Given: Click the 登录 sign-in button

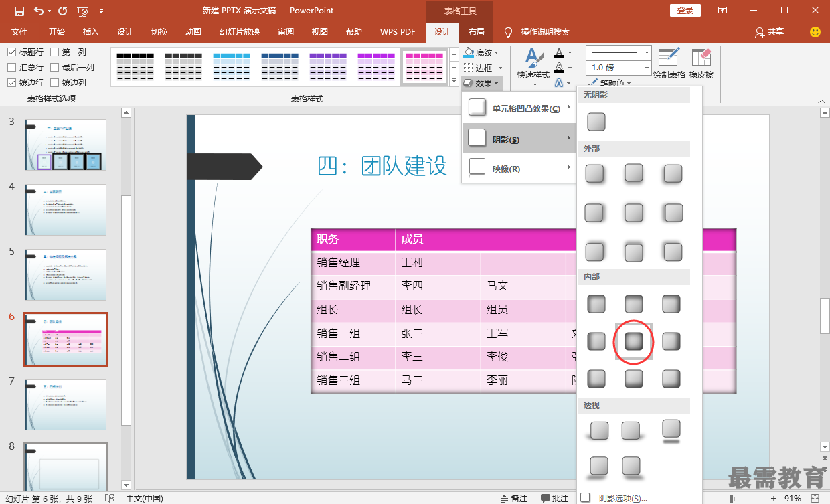Looking at the screenshot, I should click(685, 11).
